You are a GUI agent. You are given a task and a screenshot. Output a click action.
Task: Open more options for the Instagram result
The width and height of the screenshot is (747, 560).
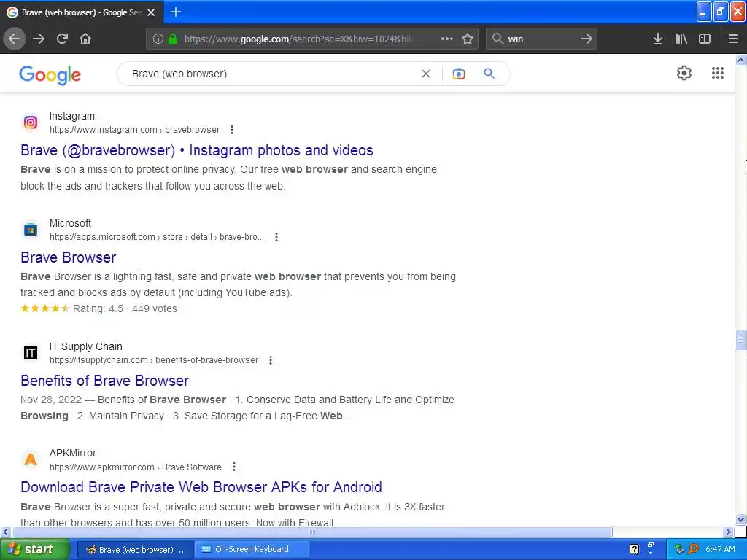click(x=232, y=130)
